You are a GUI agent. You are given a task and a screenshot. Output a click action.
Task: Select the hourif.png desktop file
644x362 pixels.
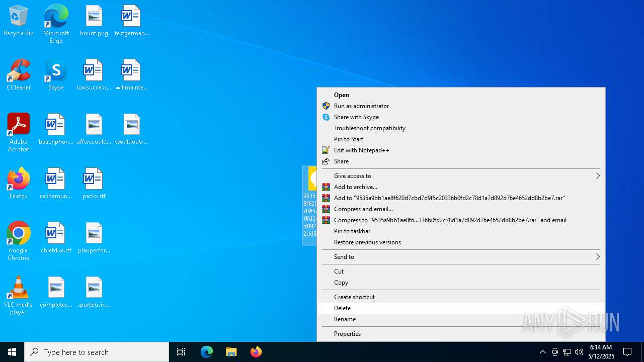click(x=94, y=21)
